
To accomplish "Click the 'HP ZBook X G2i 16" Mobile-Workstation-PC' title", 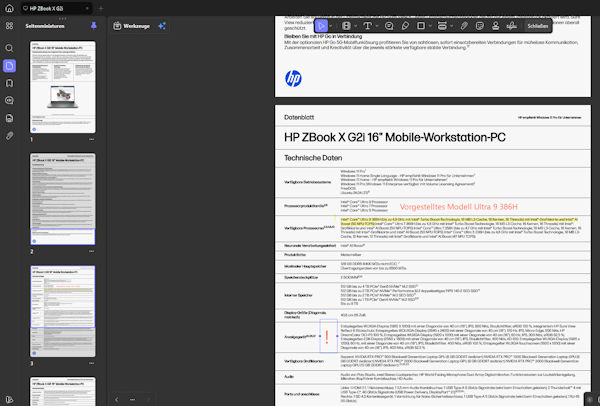I will [395, 137].
